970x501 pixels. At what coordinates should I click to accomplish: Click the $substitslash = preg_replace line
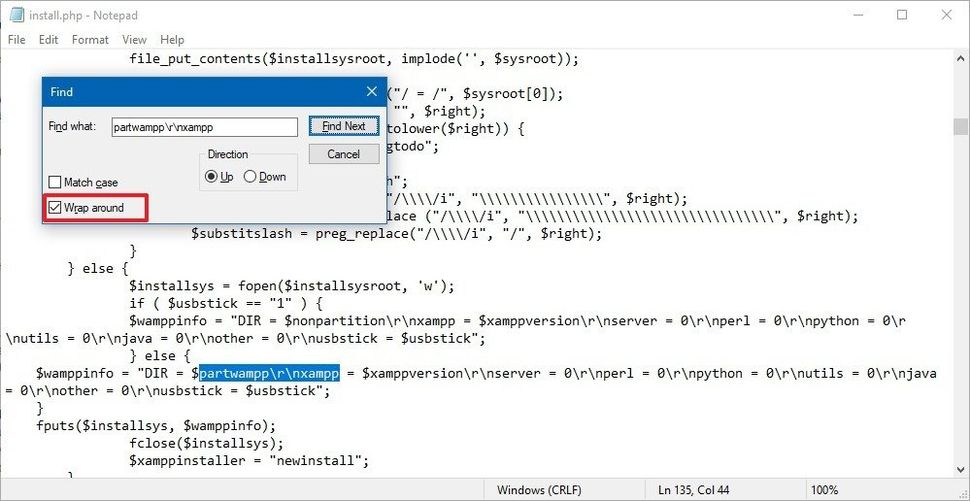397,234
